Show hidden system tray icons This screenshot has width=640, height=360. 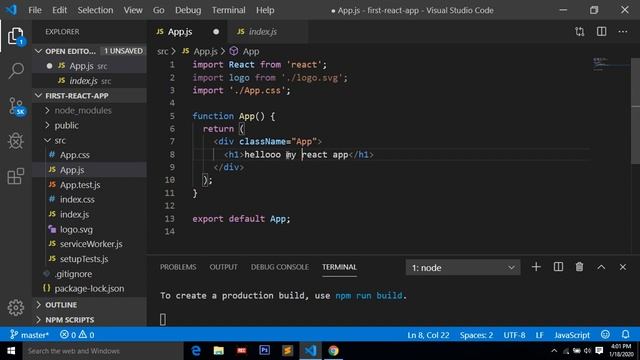(x=554, y=351)
